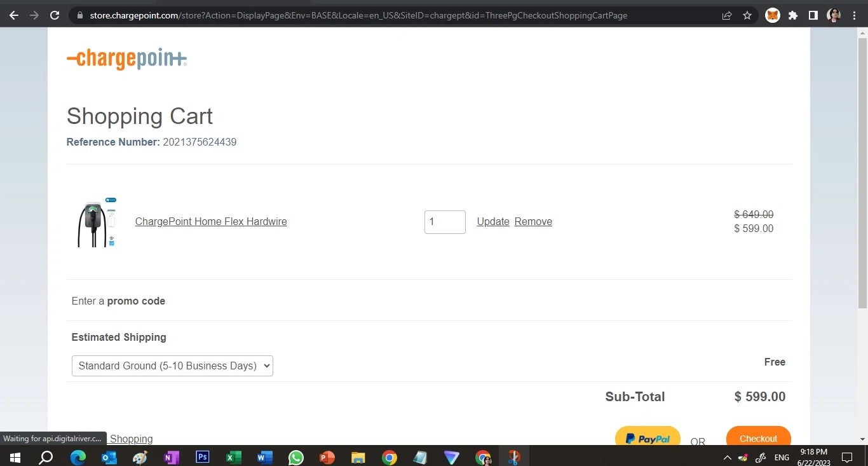Screen dimensions: 868x466
Task: Remove the Home Flex Hardwire item
Action: point(533,222)
